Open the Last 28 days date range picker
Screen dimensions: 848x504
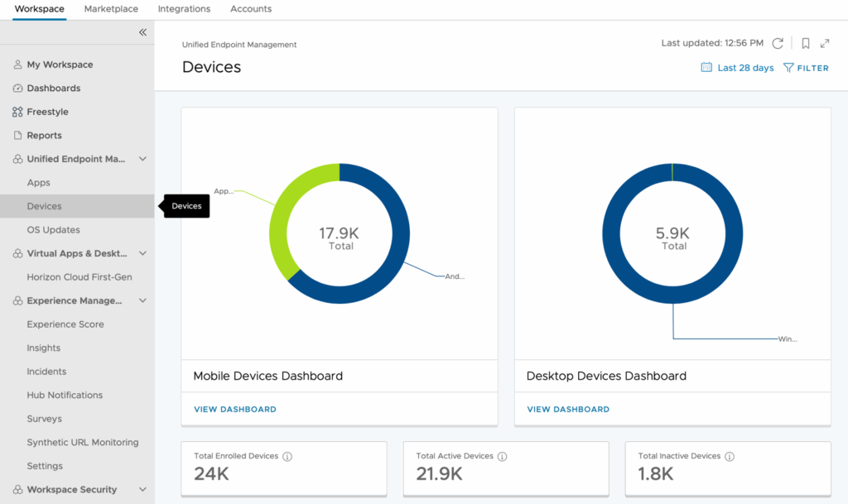point(737,68)
